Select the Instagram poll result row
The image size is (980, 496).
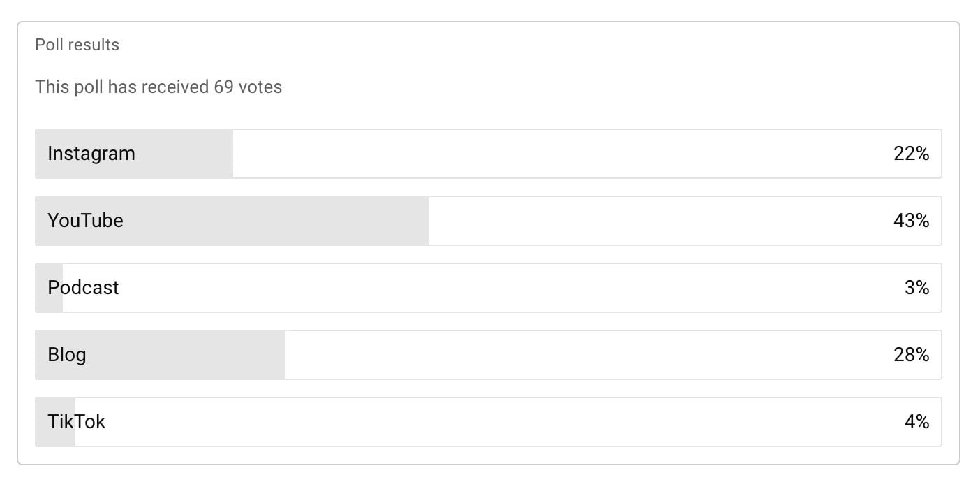[489, 154]
